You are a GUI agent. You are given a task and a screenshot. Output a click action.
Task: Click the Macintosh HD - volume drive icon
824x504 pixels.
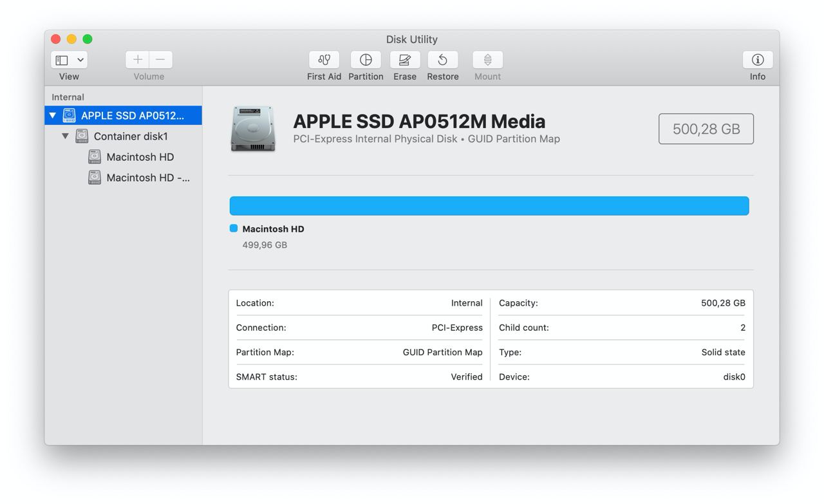(95, 178)
